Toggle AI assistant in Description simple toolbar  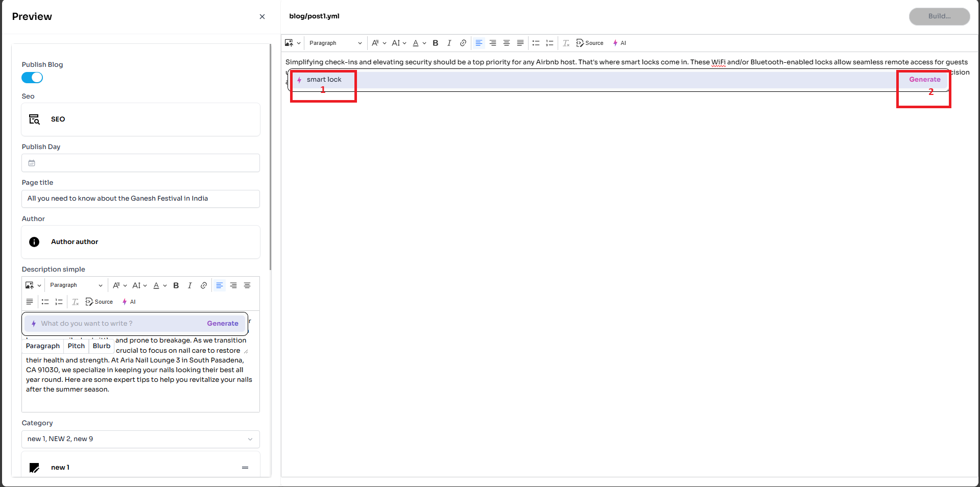(x=129, y=302)
